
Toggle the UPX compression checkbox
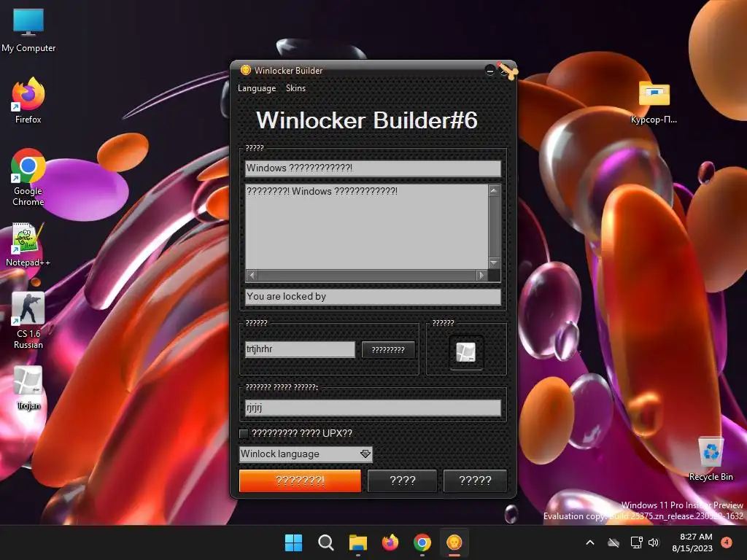click(244, 433)
